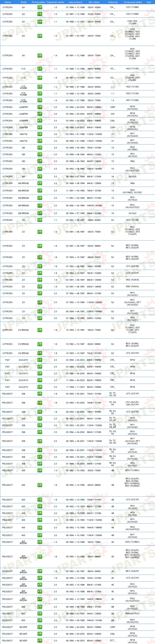Click fuel icon in DUCATO 11.1994 -> 11.2001 row
The image size is (155, 644).
click(40, 387)
